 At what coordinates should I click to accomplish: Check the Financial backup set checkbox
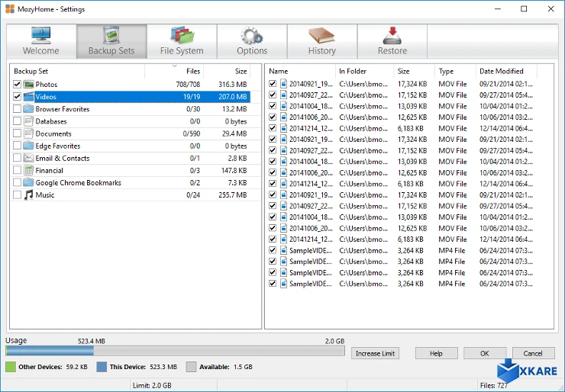tap(18, 171)
